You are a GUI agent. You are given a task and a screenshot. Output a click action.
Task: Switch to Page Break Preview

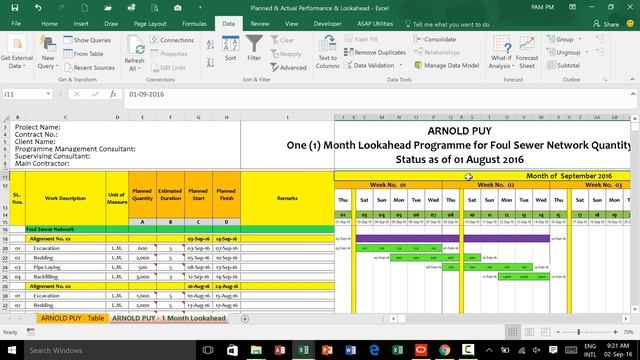click(x=545, y=332)
